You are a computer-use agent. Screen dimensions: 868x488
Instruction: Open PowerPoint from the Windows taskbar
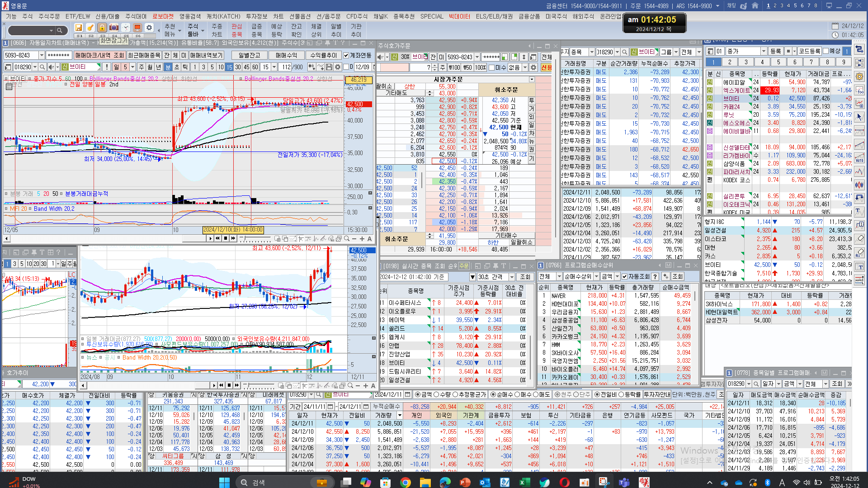465,483
